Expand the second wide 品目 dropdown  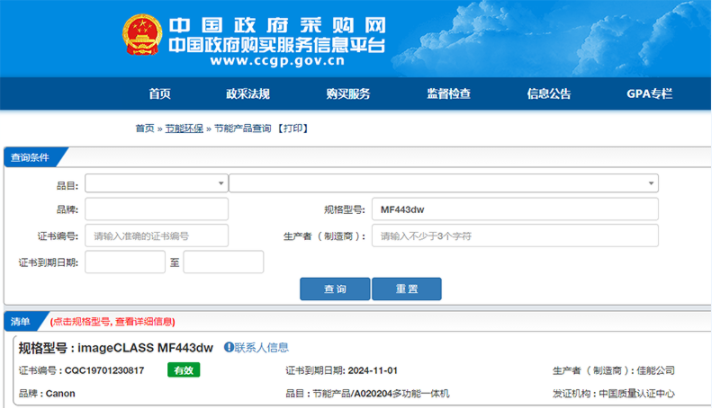pos(443,184)
